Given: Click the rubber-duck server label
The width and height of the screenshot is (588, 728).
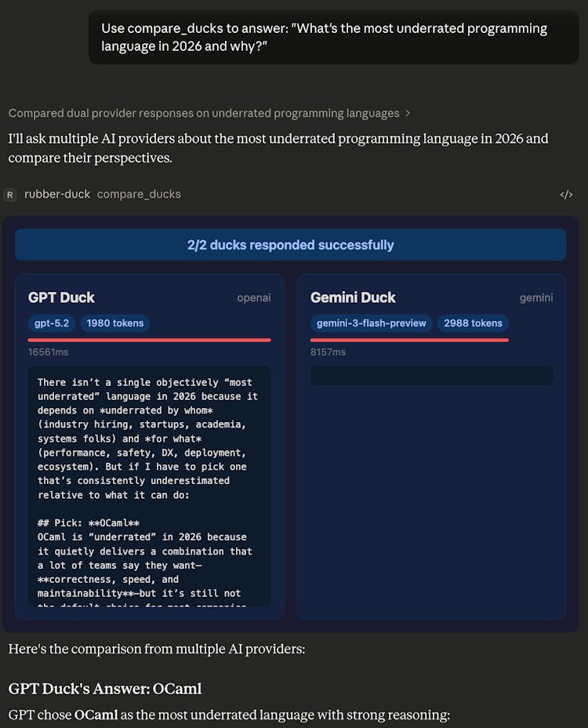Looking at the screenshot, I should [57, 194].
